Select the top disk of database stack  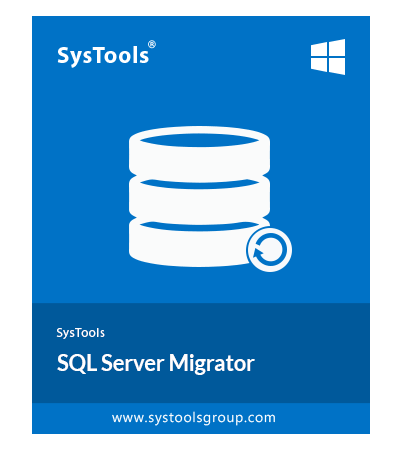point(199,152)
